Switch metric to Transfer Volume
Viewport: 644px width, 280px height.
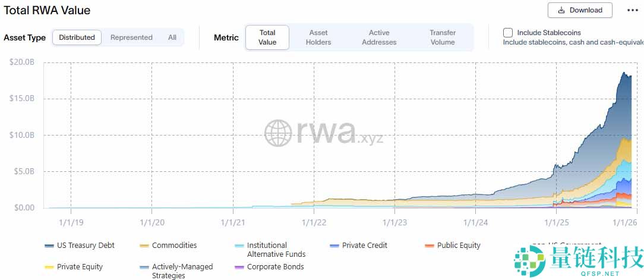[443, 37]
